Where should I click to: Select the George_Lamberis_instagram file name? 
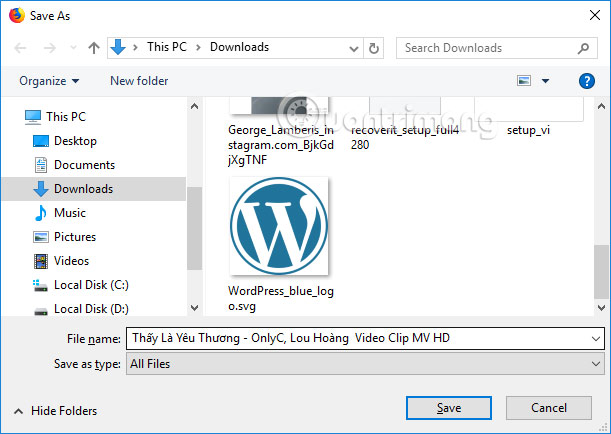click(281, 145)
